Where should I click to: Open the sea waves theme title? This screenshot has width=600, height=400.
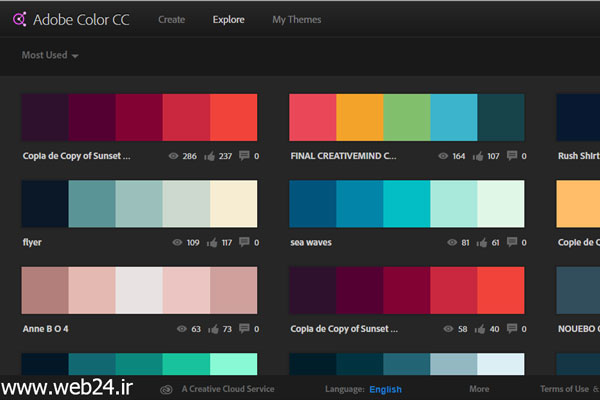(x=311, y=242)
